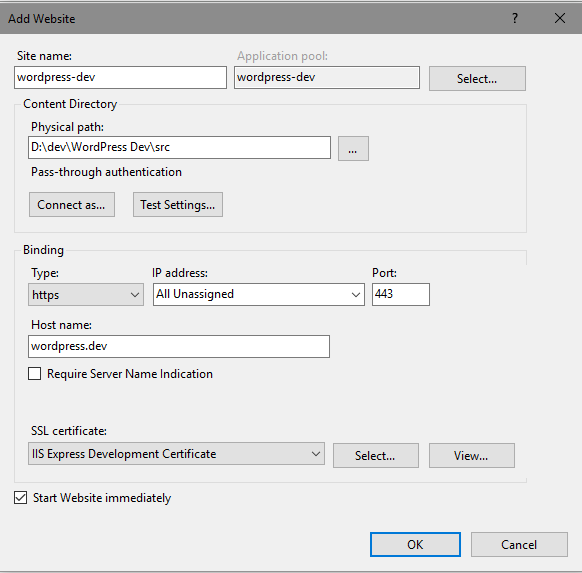Browse for physical path with ellipsis button

pos(353,148)
